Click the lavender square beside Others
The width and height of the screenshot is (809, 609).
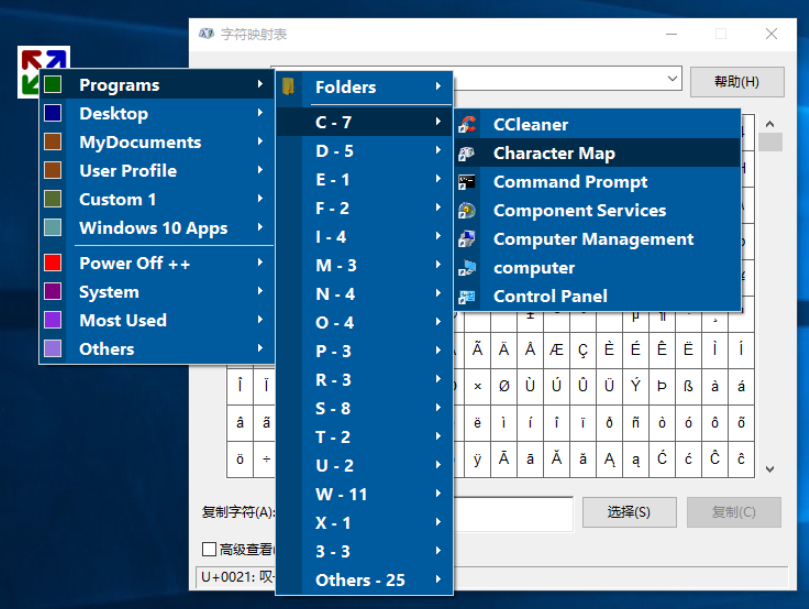point(53,348)
